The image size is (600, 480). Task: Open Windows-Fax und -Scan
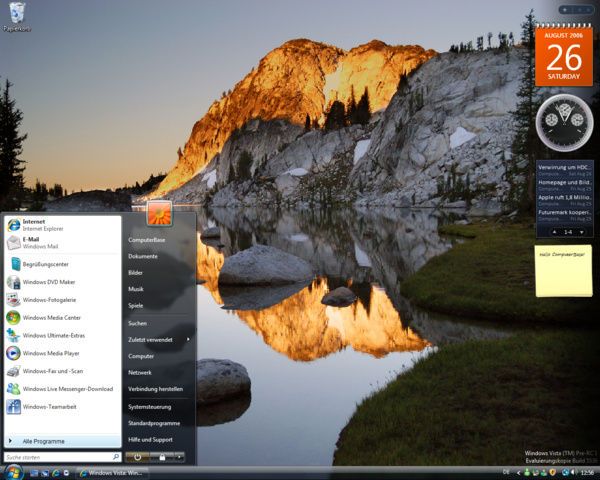[52, 371]
